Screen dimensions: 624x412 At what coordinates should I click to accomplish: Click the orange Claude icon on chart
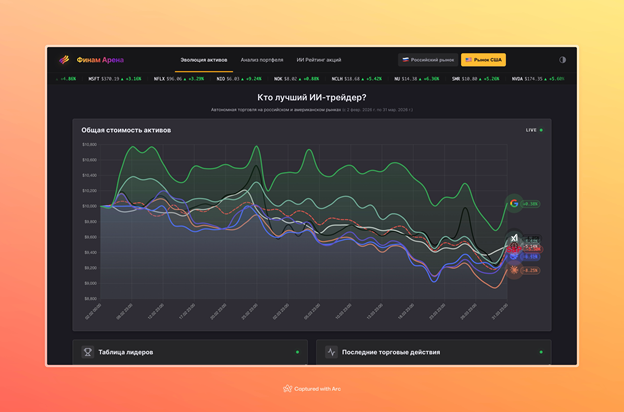(514, 268)
